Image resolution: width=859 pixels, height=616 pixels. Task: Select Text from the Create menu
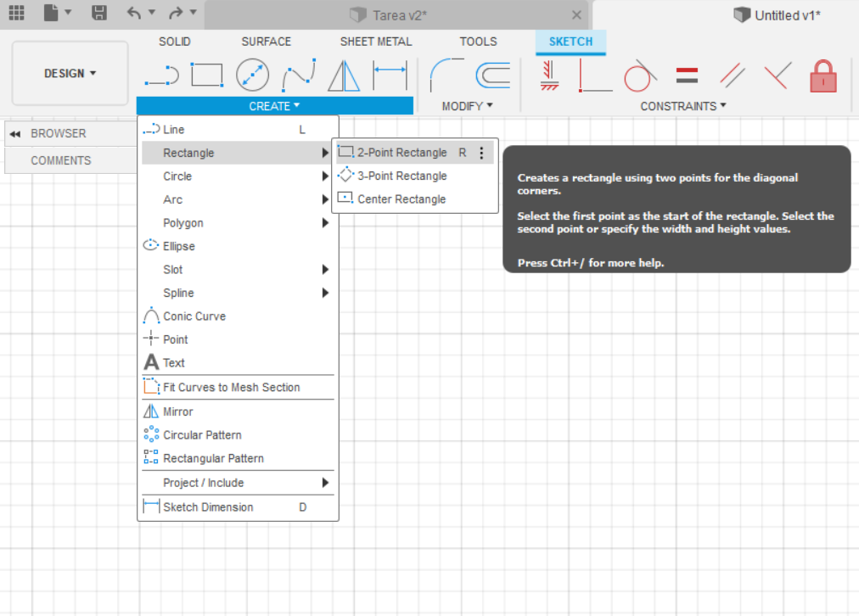coord(238,363)
